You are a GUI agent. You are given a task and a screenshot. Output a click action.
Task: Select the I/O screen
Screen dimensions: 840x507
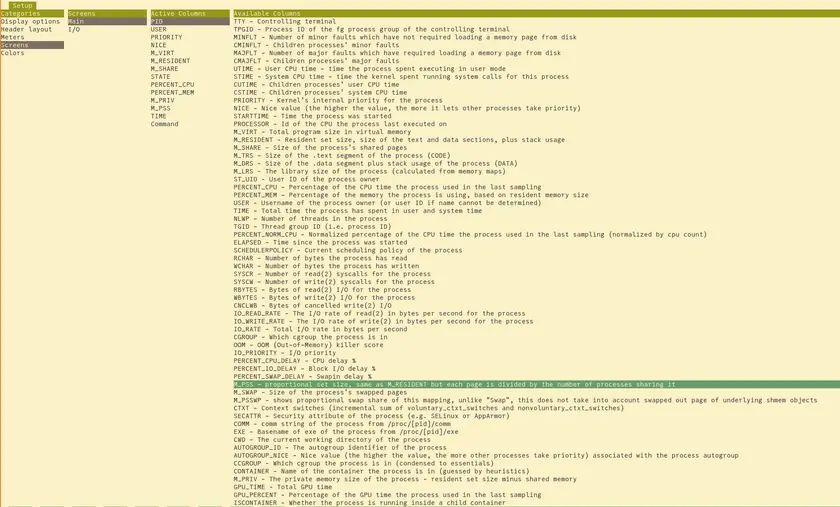74,29
